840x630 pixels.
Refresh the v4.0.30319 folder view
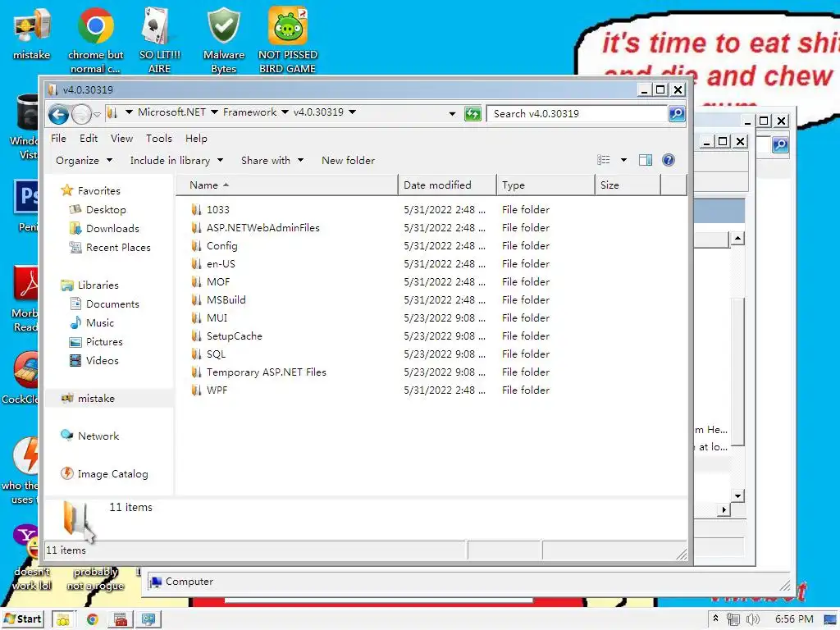pos(472,113)
